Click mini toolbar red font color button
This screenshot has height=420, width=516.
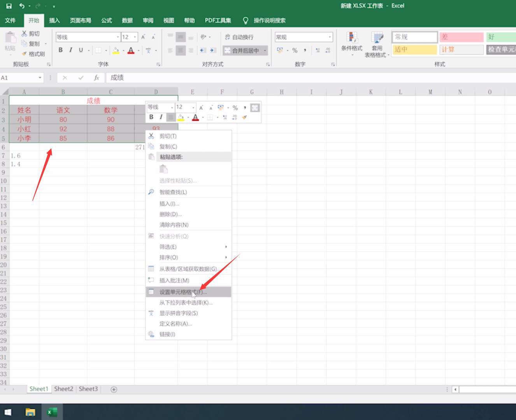point(196,117)
